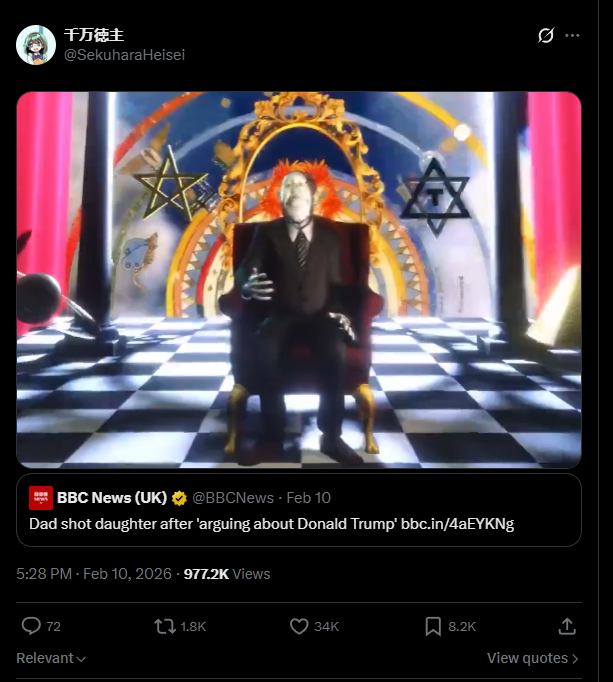Viewport: 613px width, 682px height.
Task: Click the reply speech bubble icon
Action: tap(32, 626)
